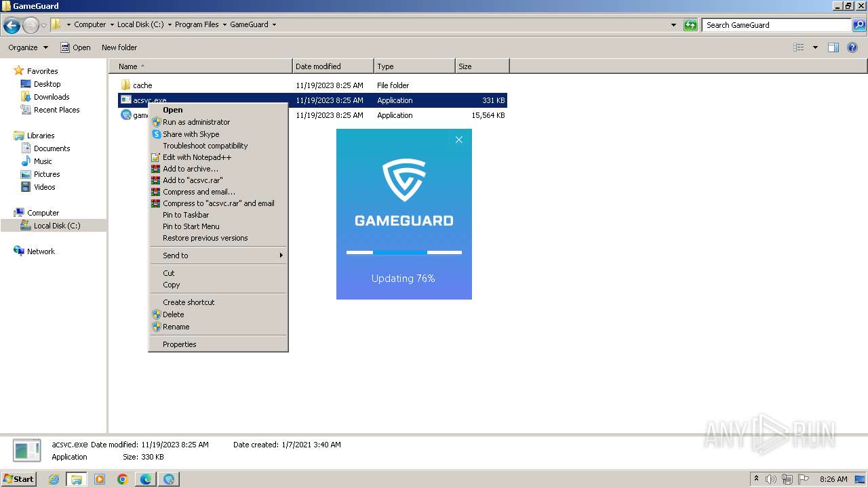Click the volume speaker tray icon
Image resolution: width=868 pixels, height=488 pixels.
tap(771, 479)
